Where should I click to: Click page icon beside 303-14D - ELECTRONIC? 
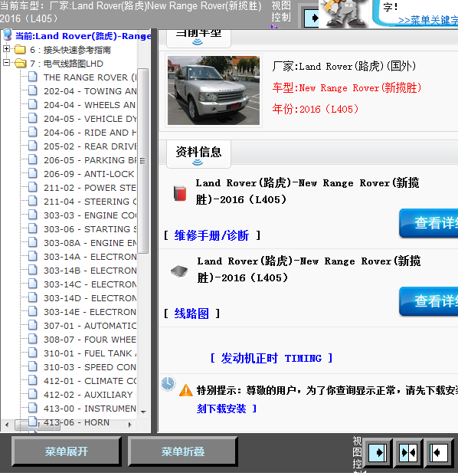click(x=33, y=297)
